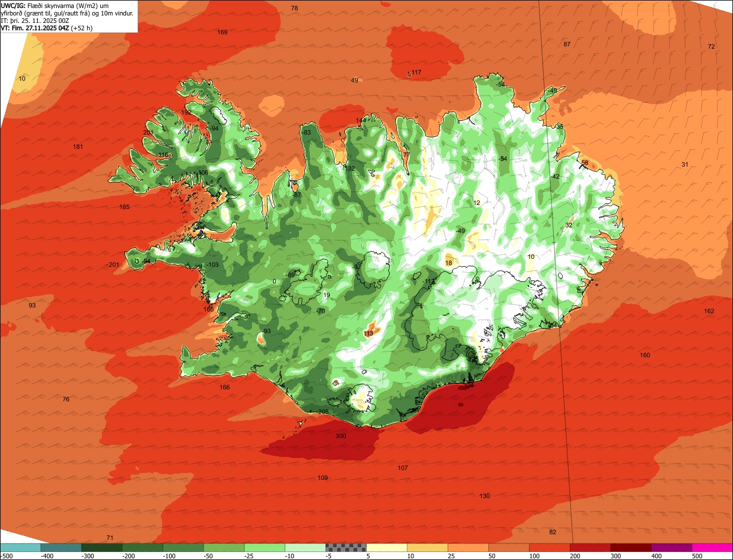Click the value -42 on the map

pos(554,176)
